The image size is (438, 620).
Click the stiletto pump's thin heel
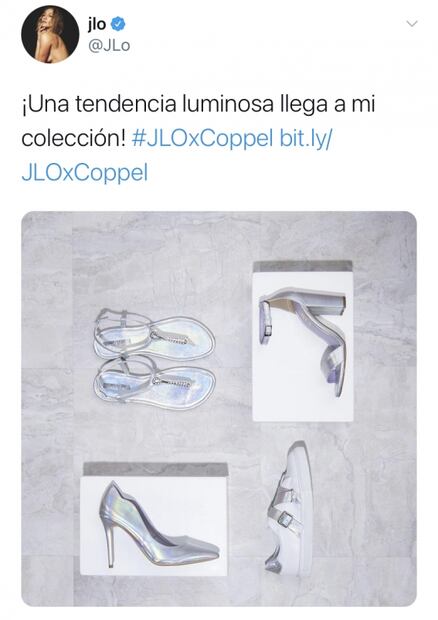coord(112,544)
